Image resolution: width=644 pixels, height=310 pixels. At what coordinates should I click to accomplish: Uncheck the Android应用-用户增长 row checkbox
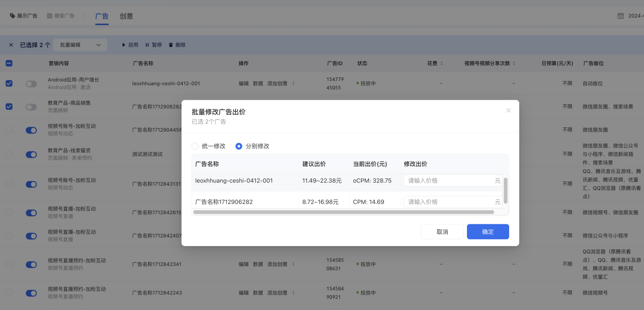(9, 84)
